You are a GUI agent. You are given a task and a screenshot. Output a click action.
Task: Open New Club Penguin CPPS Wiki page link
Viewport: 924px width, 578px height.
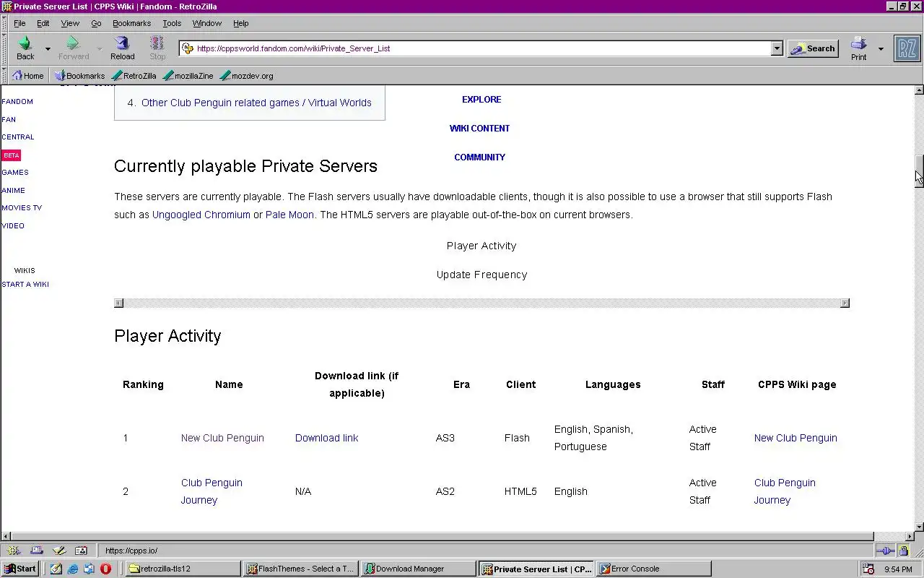(796, 438)
